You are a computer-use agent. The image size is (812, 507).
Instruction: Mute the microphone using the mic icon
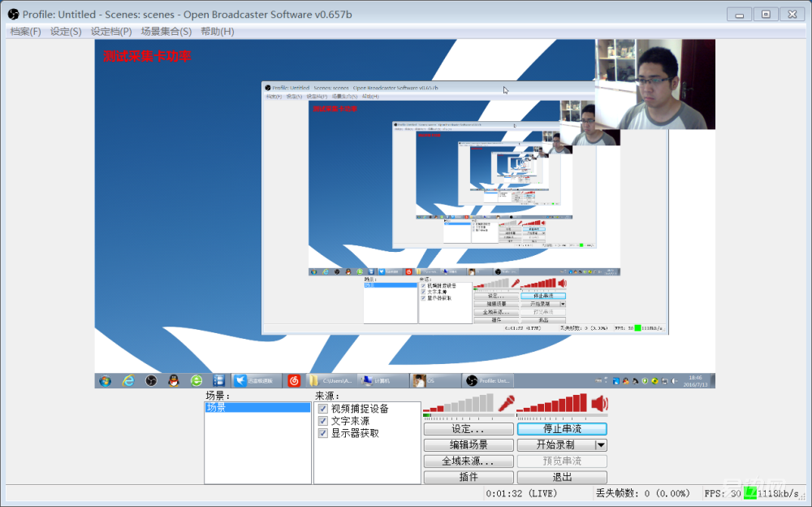[x=508, y=403]
